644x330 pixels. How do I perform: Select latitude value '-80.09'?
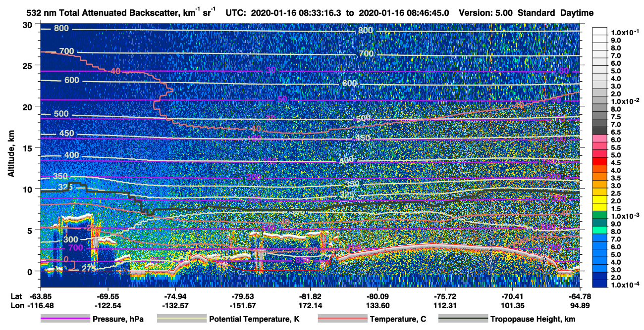(x=378, y=296)
